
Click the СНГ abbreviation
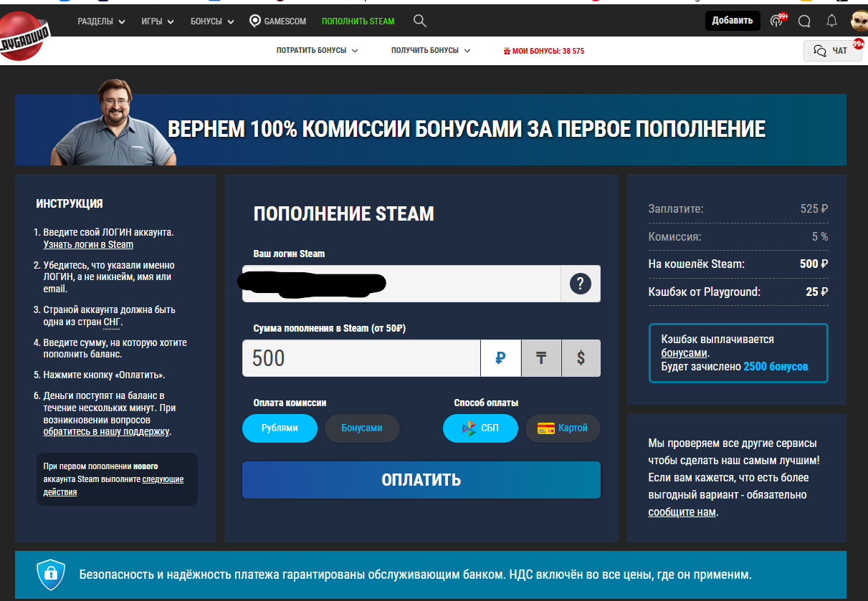(x=113, y=322)
